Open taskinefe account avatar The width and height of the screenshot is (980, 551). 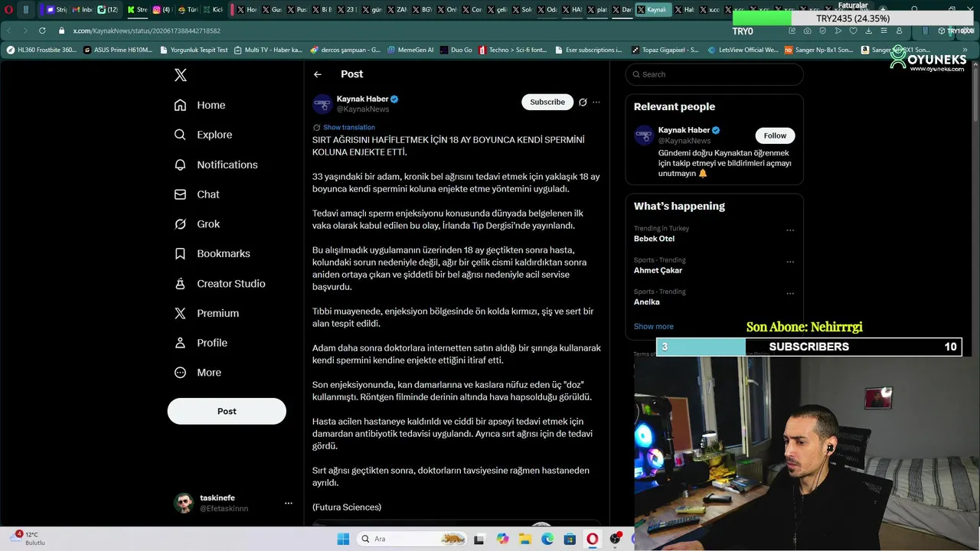click(x=184, y=503)
